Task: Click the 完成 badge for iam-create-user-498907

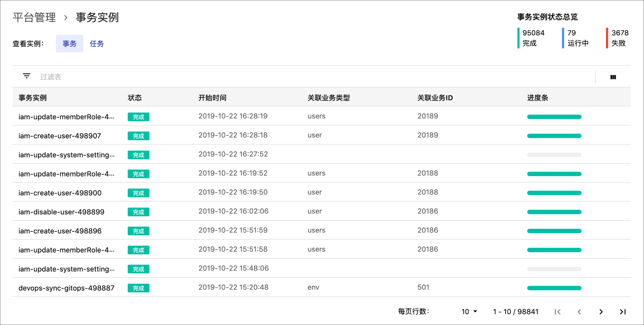Action: click(x=138, y=136)
